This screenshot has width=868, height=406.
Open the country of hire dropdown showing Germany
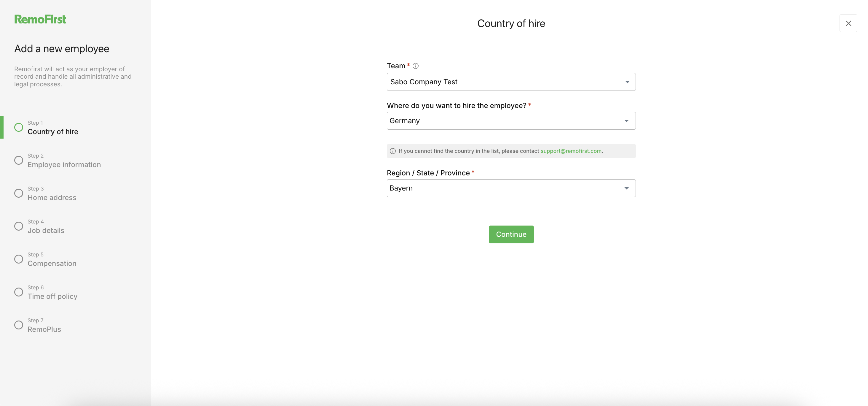click(x=511, y=121)
